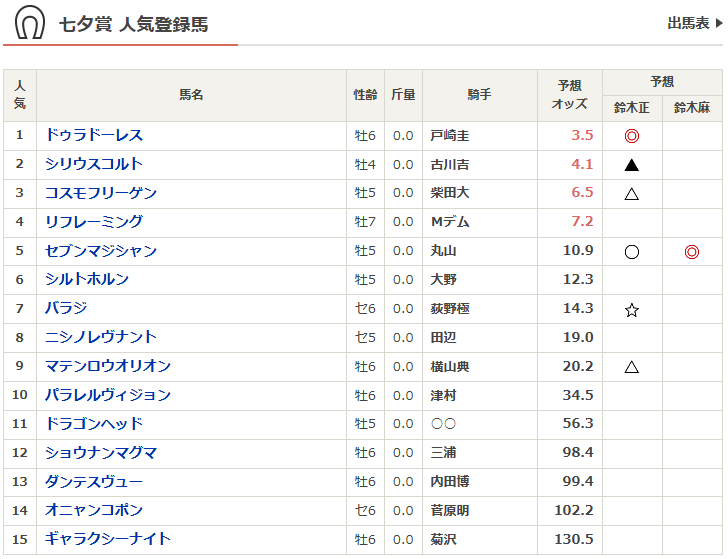
Task: Click the white triangle mark for コスモフリーゲン
Action: [631, 194]
